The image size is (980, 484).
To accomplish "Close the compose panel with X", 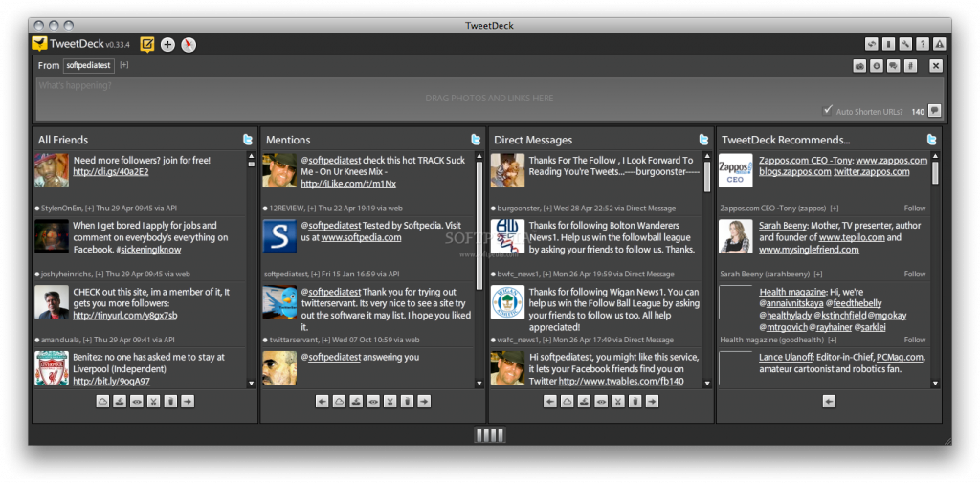I will pyautogui.click(x=936, y=66).
